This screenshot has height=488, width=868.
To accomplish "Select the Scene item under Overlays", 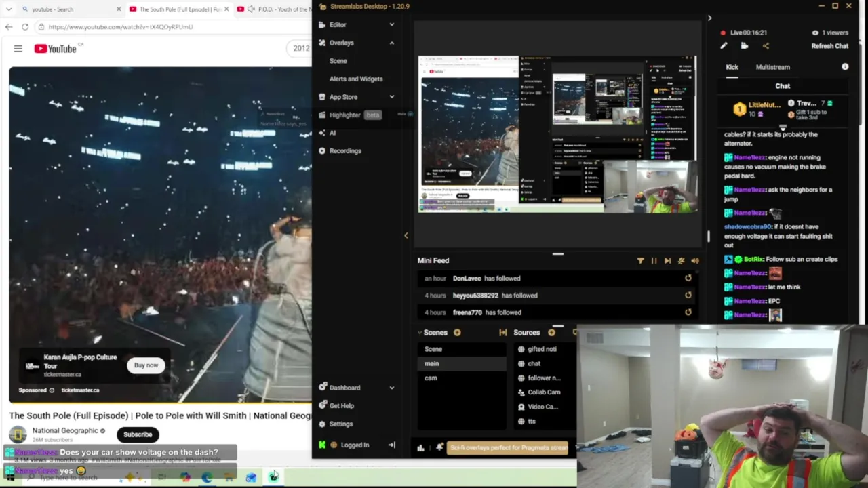I will [x=338, y=61].
